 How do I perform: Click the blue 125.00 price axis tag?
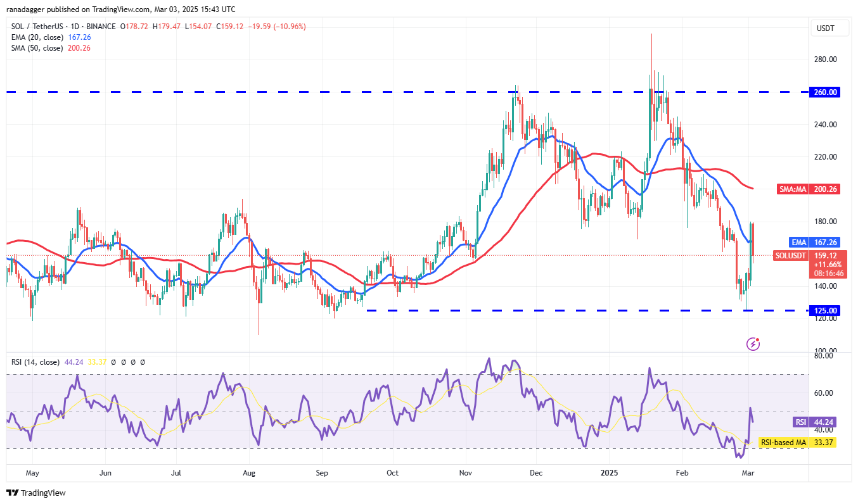826,311
